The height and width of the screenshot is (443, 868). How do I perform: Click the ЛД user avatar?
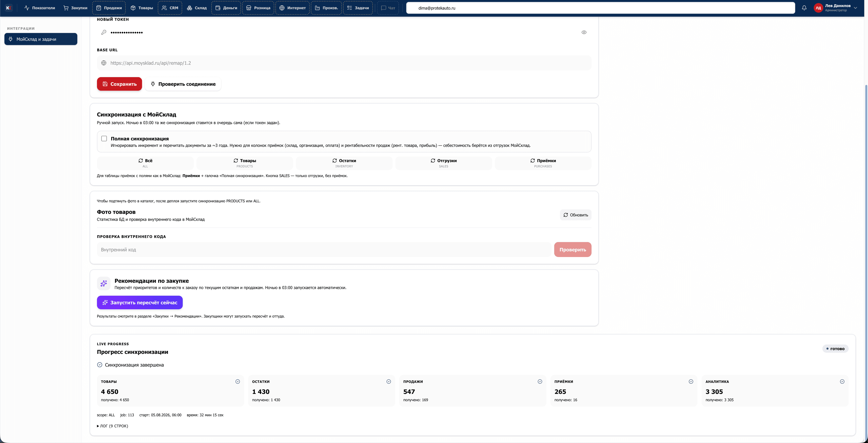coord(818,8)
